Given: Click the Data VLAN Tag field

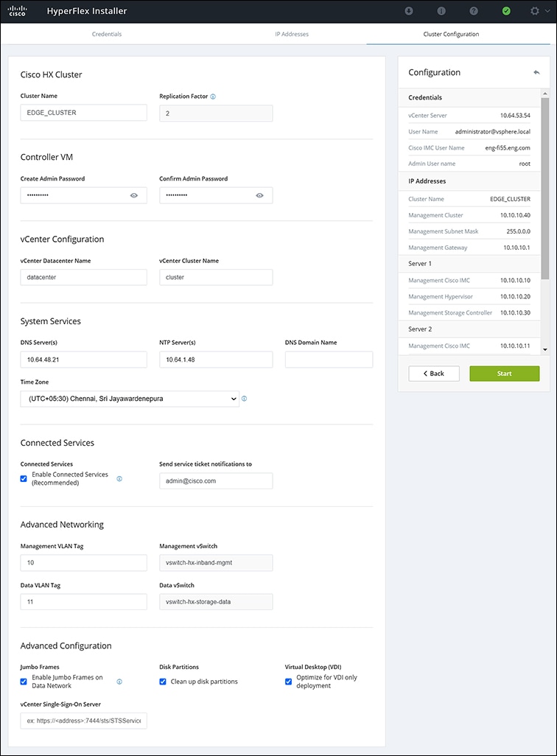Looking at the screenshot, I should (x=83, y=602).
